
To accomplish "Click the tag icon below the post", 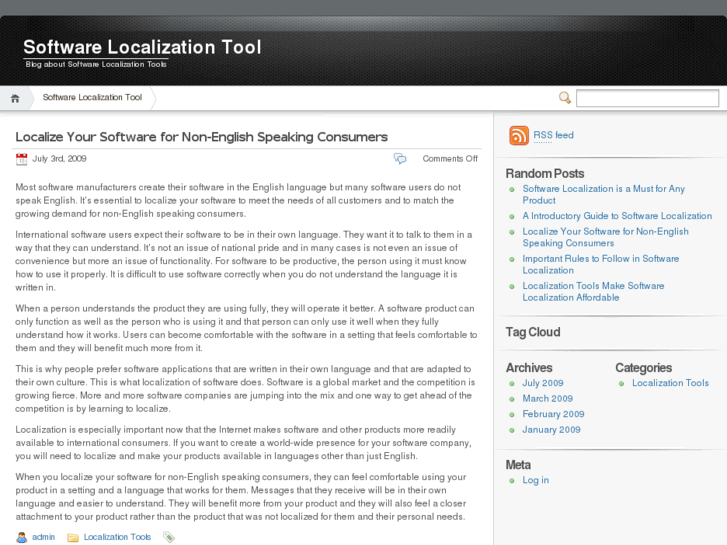I will point(169,537).
